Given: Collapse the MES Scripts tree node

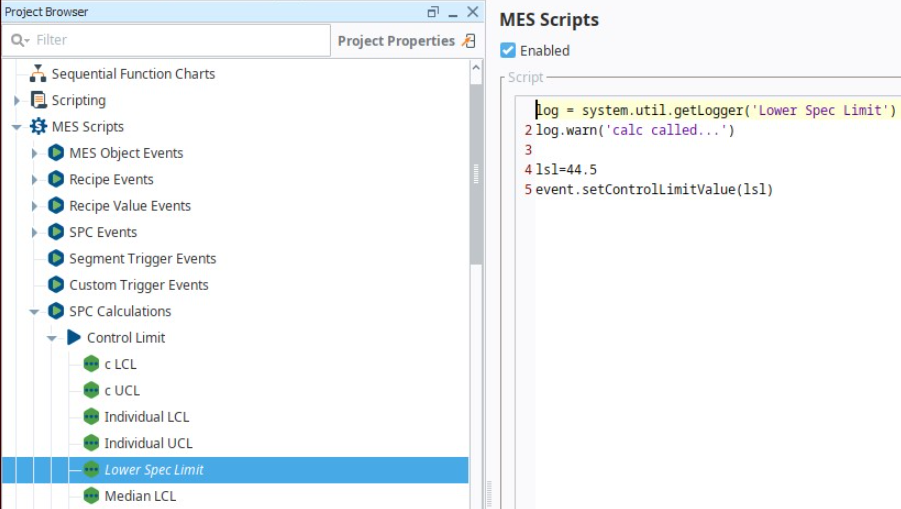Looking at the screenshot, I should (17, 127).
